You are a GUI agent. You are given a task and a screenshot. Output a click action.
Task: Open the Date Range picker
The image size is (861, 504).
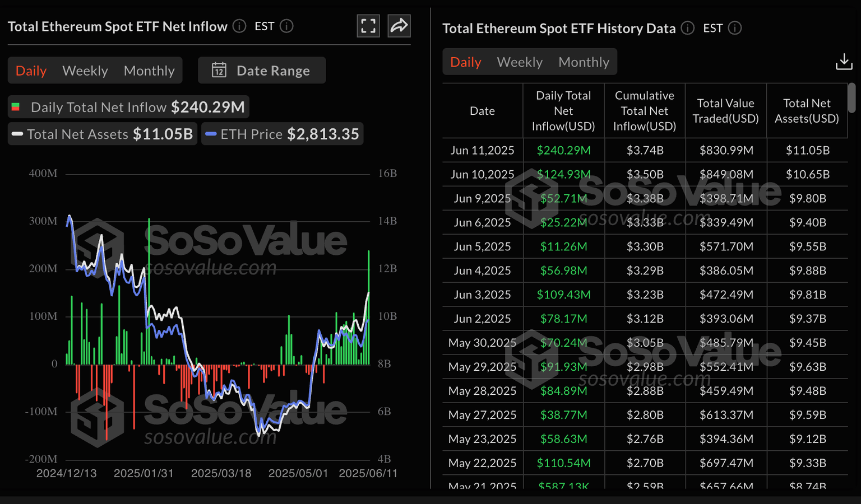pos(262,71)
